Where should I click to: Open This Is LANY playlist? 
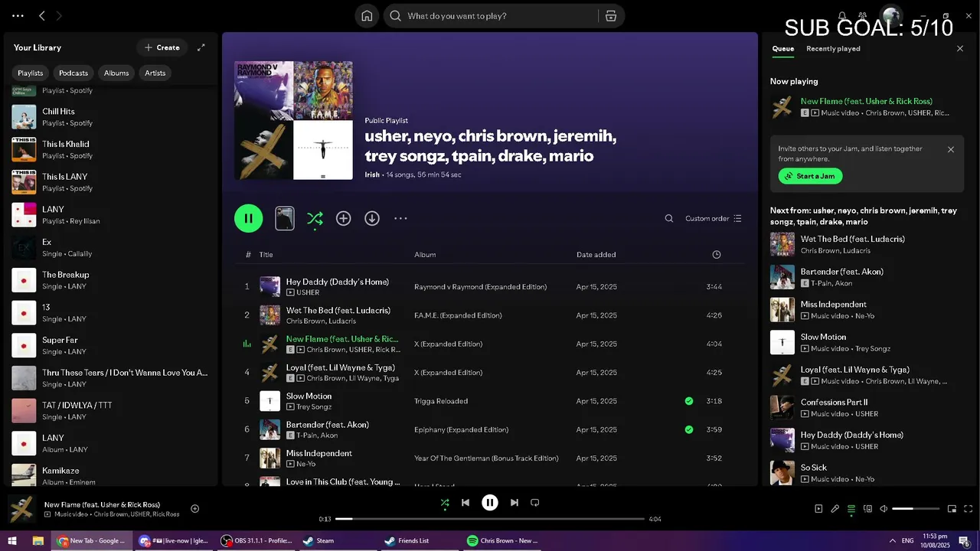tap(111, 182)
